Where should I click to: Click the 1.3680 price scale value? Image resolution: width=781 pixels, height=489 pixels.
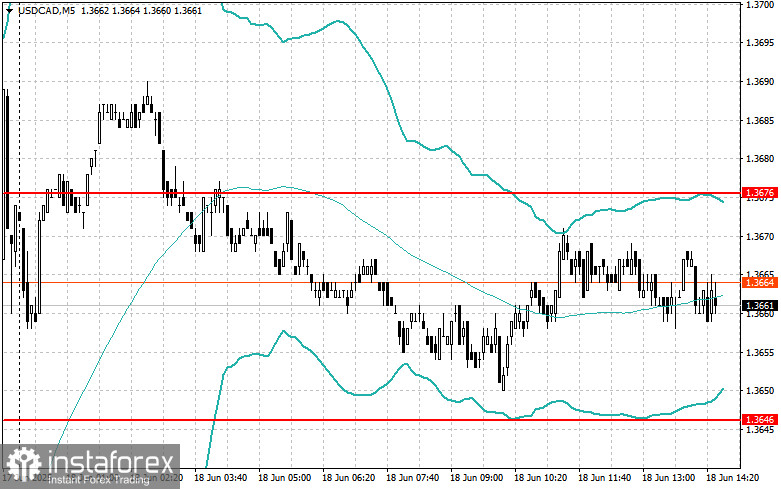tap(760, 159)
